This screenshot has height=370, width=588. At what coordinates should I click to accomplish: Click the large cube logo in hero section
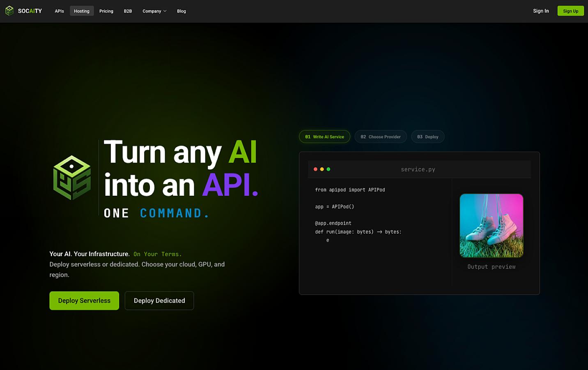(x=72, y=178)
